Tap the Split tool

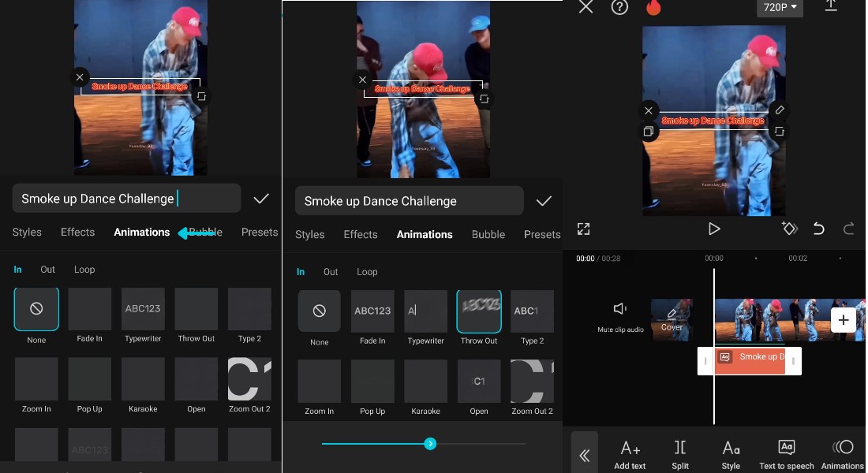click(x=679, y=455)
